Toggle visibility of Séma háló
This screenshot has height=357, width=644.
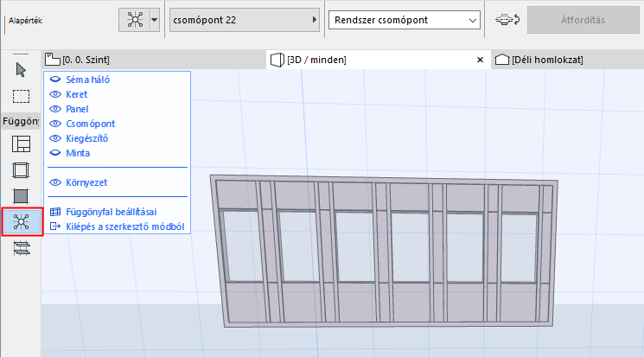(55, 80)
